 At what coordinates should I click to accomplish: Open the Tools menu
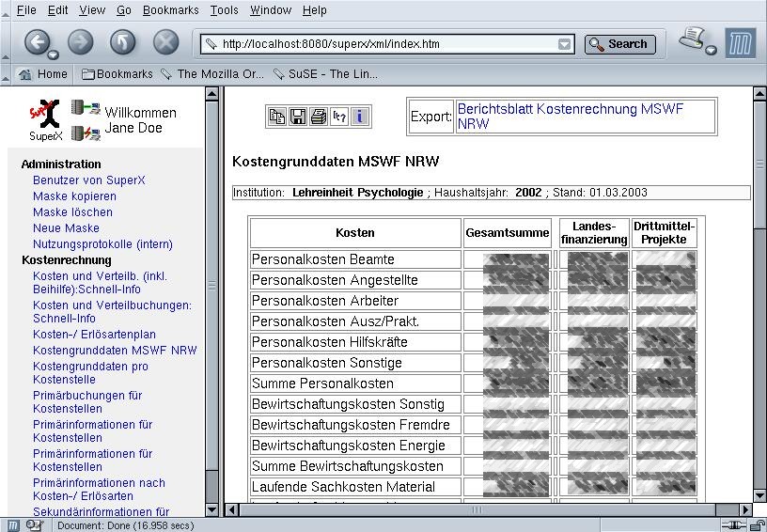coord(224,10)
